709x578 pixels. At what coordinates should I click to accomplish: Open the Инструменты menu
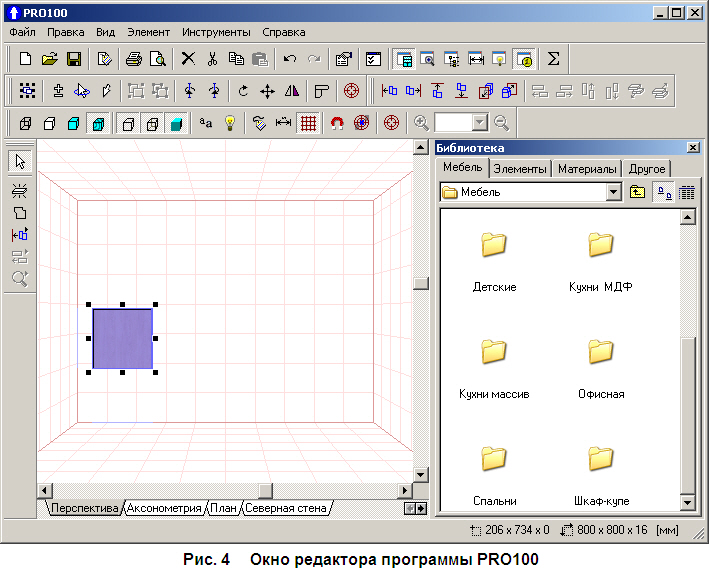click(215, 32)
